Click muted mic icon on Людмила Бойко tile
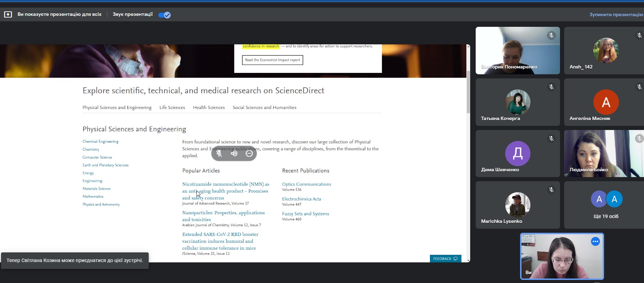 point(639,139)
